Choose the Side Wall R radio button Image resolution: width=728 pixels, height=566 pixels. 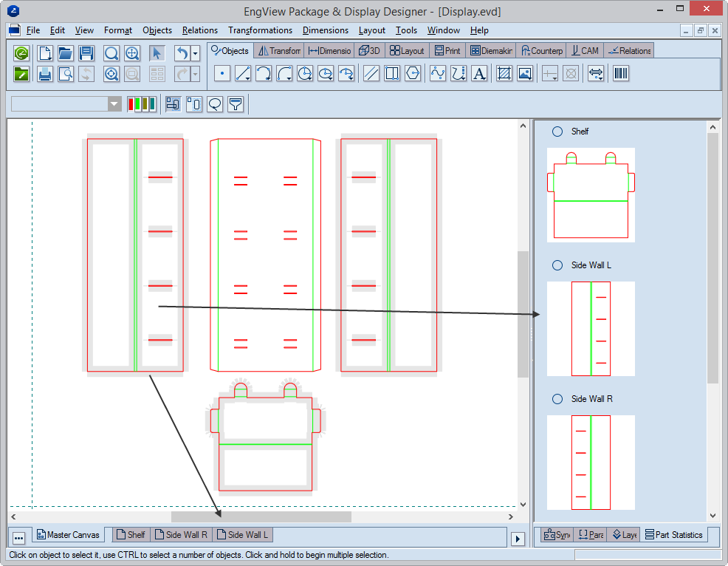pyautogui.click(x=557, y=399)
